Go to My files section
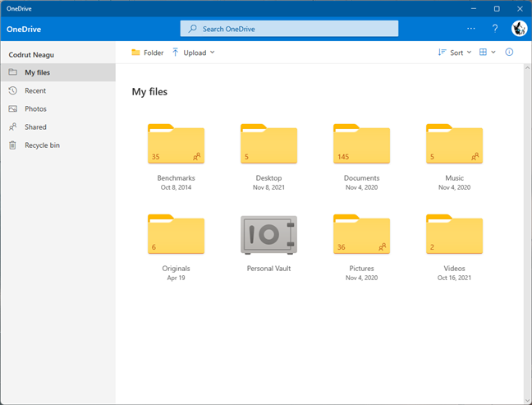532x405 pixels. 58,72
